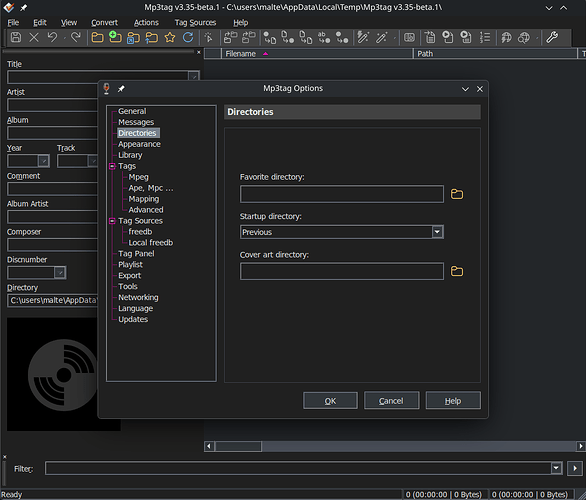Select Library in the options tree
The image size is (586, 500).
(x=130, y=155)
